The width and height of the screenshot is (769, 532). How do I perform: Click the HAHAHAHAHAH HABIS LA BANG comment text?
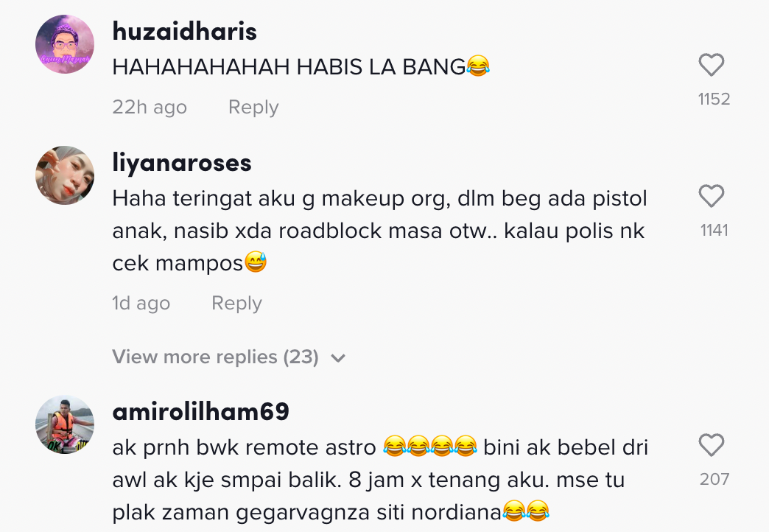point(301,66)
